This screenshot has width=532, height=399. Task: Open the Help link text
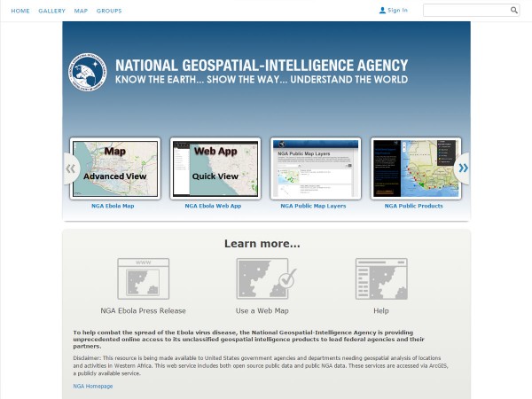(381, 311)
